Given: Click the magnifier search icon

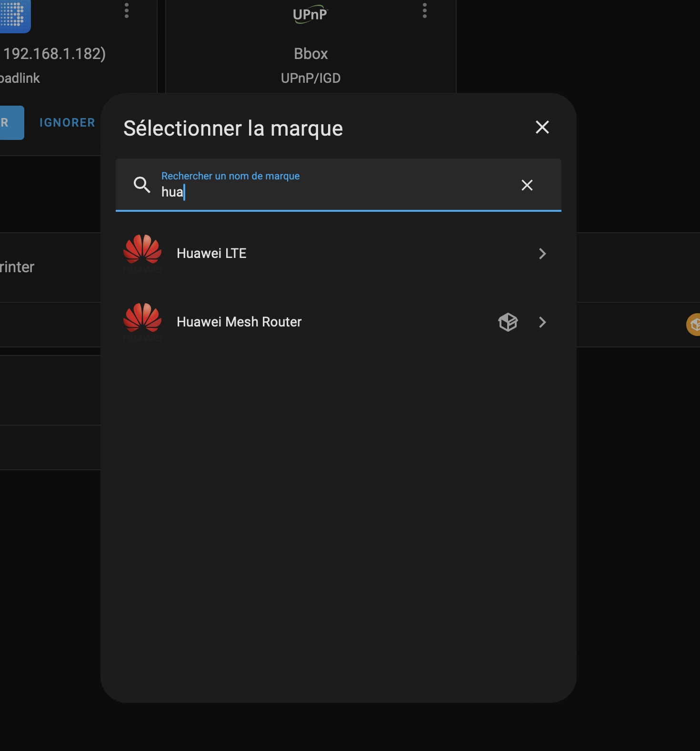Looking at the screenshot, I should pyautogui.click(x=142, y=185).
